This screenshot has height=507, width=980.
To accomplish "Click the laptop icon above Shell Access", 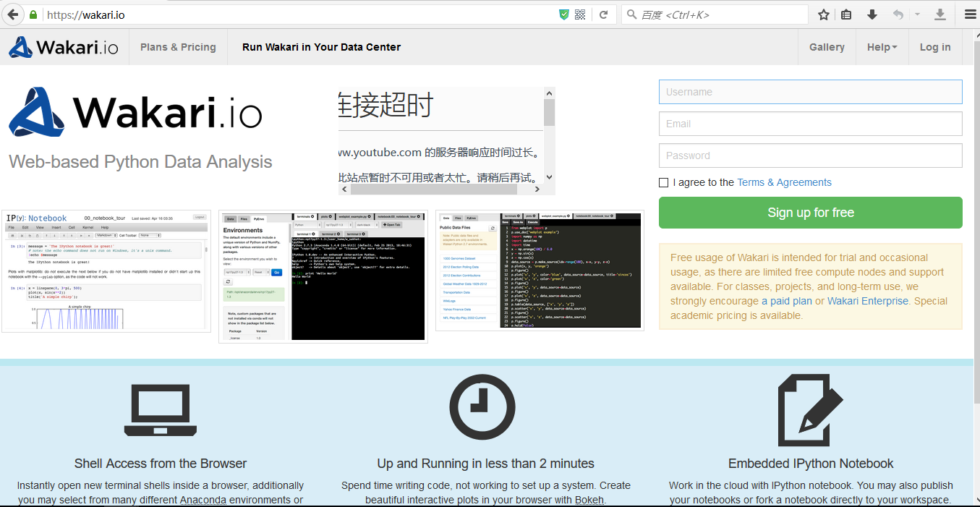I will (x=160, y=407).
